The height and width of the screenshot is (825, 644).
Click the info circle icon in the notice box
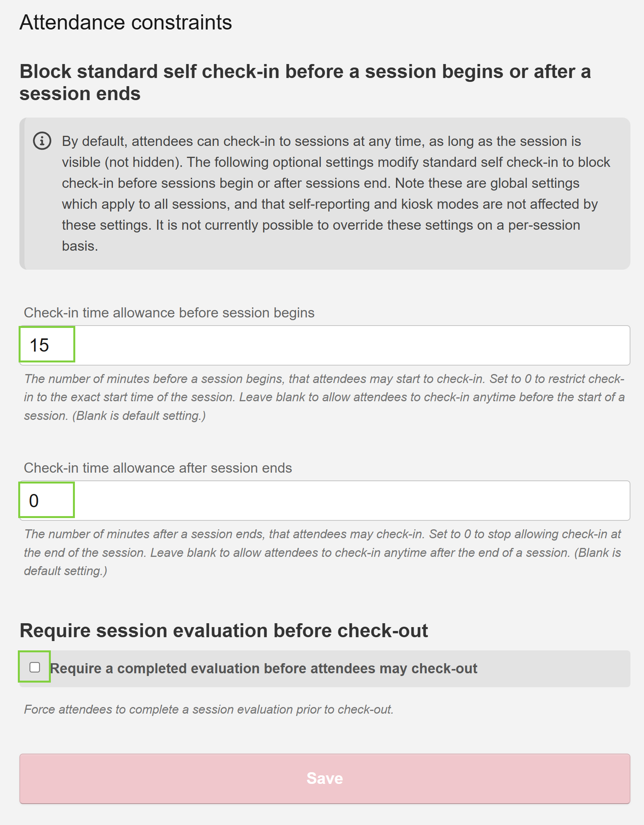click(42, 141)
